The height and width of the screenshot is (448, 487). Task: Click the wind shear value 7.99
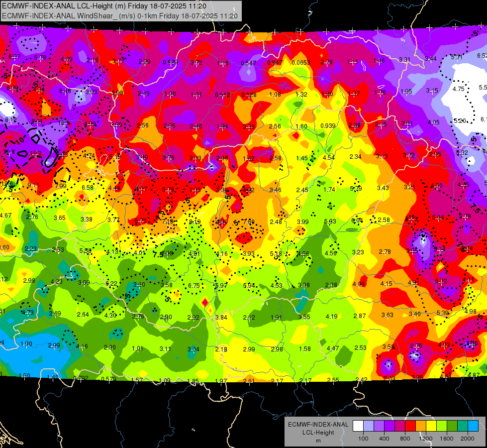pyautogui.click(x=61, y=186)
